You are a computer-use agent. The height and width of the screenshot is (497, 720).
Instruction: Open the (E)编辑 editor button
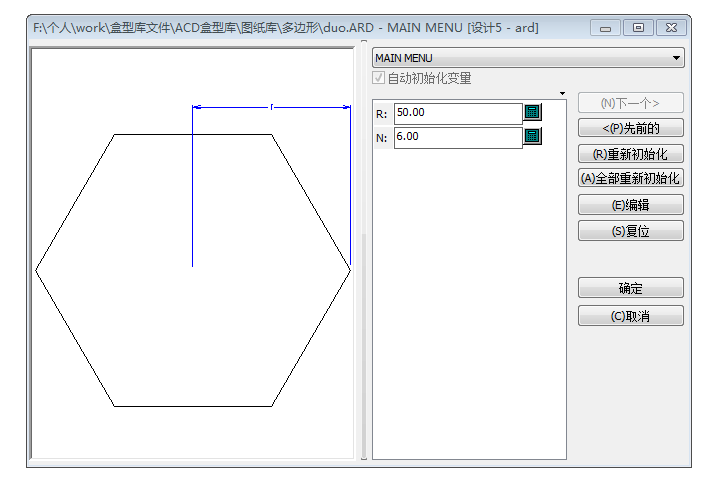pyautogui.click(x=630, y=205)
